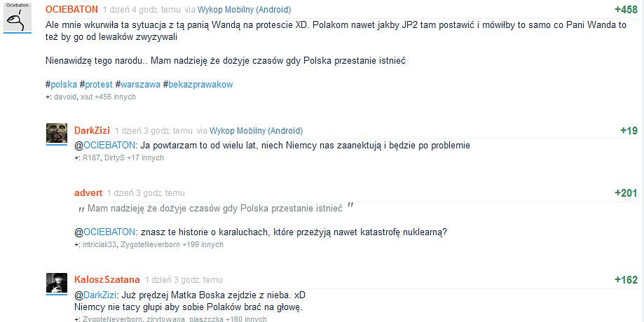The width and height of the screenshot is (644, 322).
Task: Open the advert username link
Action: 88,192
